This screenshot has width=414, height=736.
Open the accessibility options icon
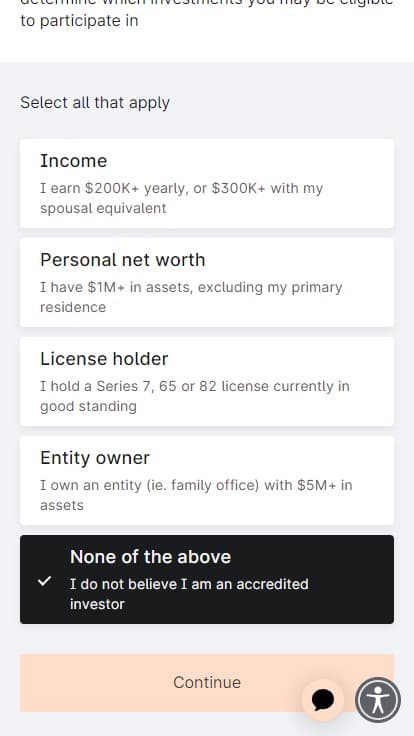tap(378, 700)
